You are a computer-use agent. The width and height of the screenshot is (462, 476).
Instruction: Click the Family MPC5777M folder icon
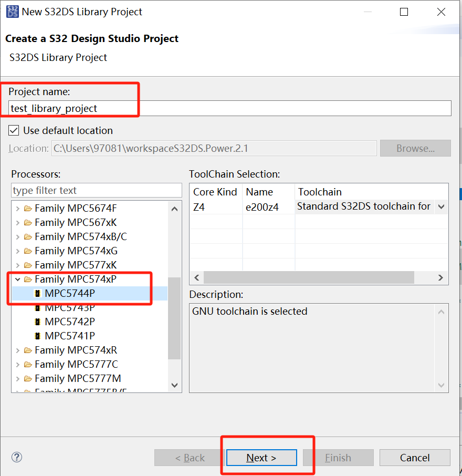(28, 379)
